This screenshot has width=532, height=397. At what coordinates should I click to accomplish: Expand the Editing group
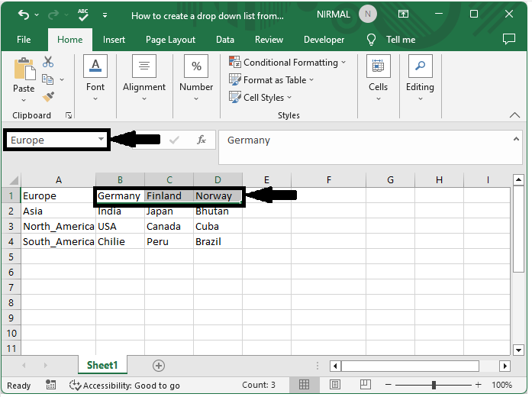(x=420, y=77)
